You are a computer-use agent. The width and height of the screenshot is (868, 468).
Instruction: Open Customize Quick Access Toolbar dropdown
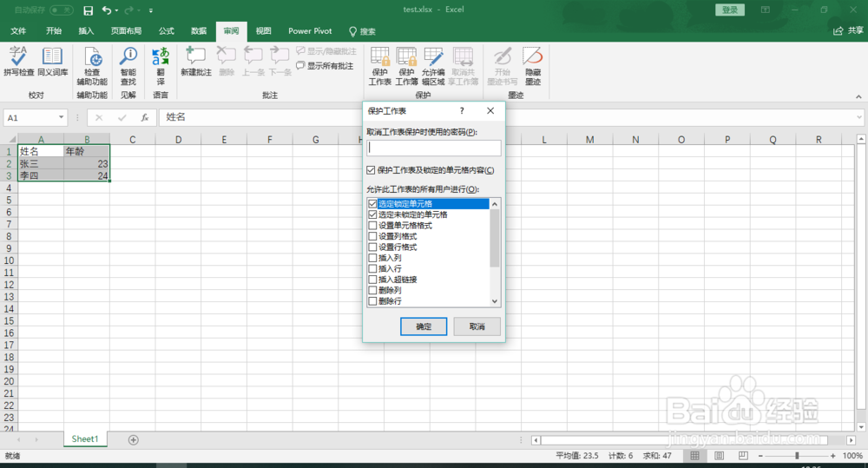150,10
